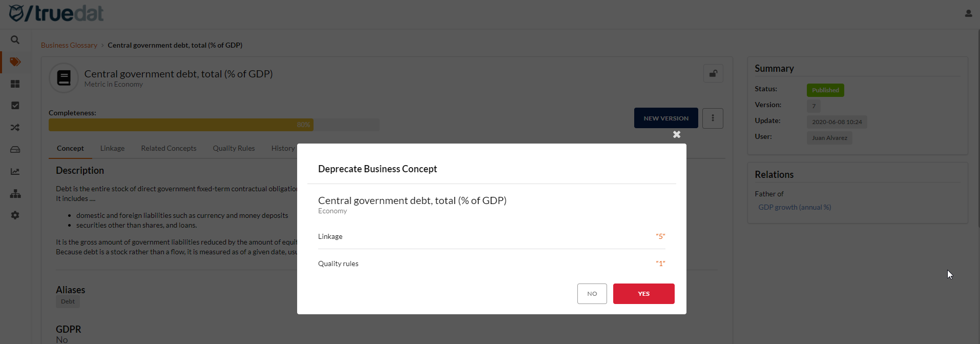The width and height of the screenshot is (980, 344).
Task: Close the Deprecate Business Concept dialog
Action: click(x=677, y=134)
